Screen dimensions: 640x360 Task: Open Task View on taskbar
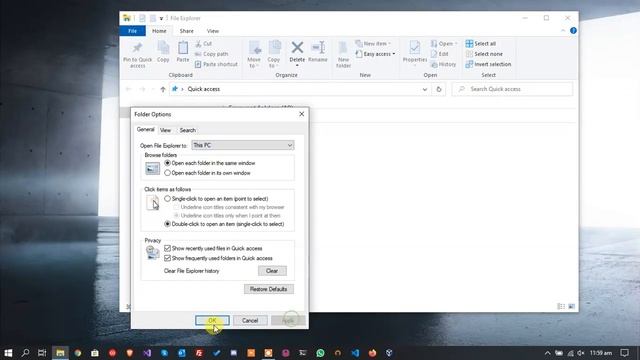tap(42, 353)
